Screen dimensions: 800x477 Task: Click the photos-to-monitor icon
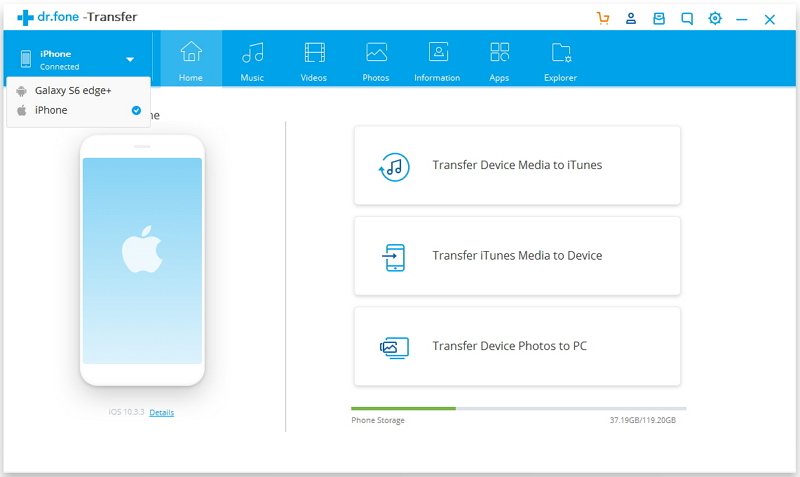coord(394,348)
